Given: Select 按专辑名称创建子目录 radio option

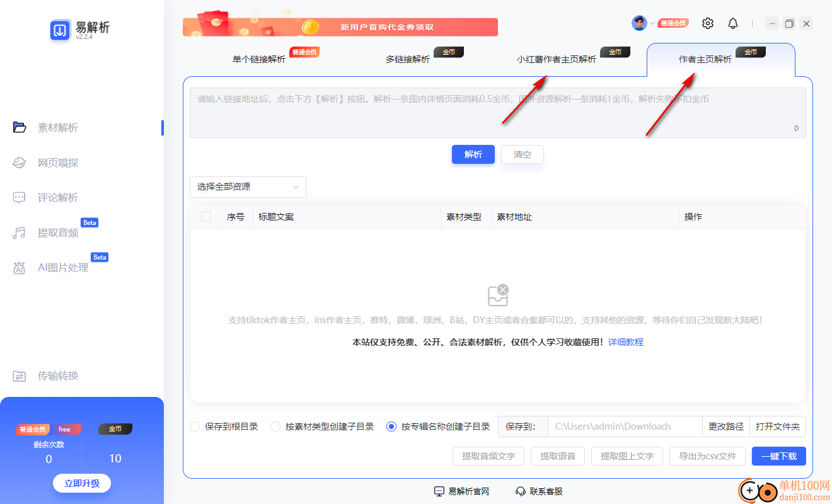Looking at the screenshot, I should pos(391,427).
